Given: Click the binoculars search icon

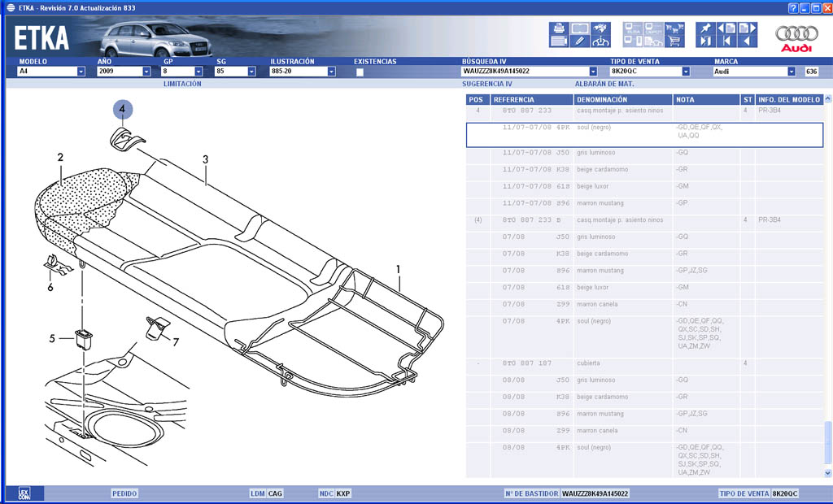Looking at the screenshot, I should [601, 28].
